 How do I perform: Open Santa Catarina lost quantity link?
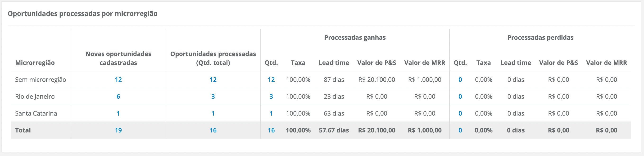[x=460, y=113]
